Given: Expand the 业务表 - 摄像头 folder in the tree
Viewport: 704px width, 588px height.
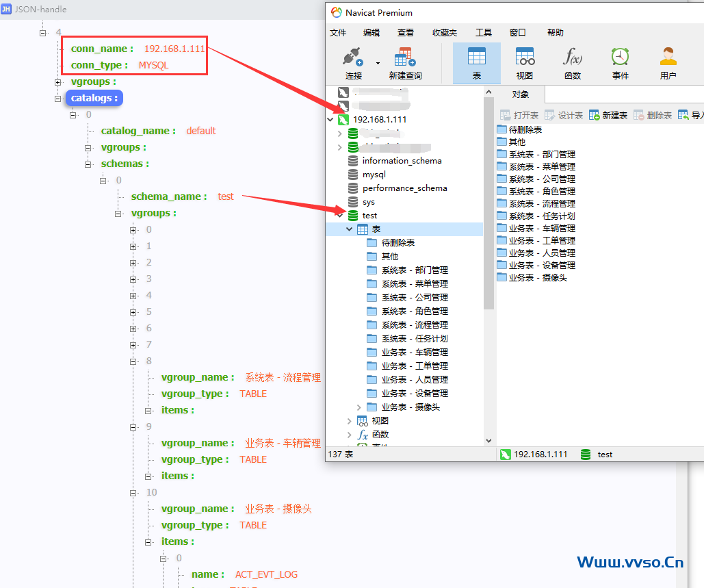Looking at the screenshot, I should (x=359, y=407).
